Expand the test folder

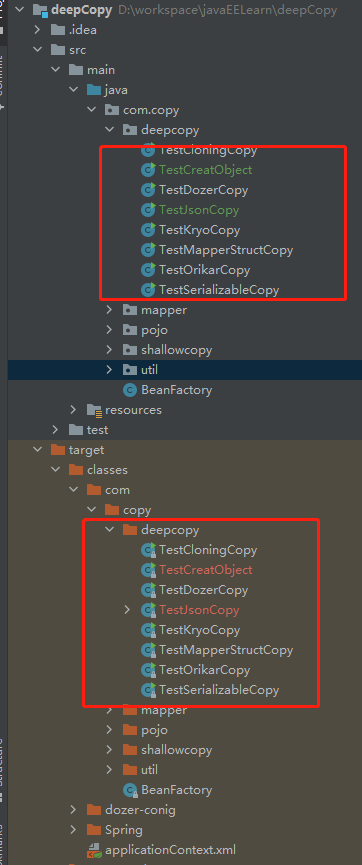click(55, 430)
